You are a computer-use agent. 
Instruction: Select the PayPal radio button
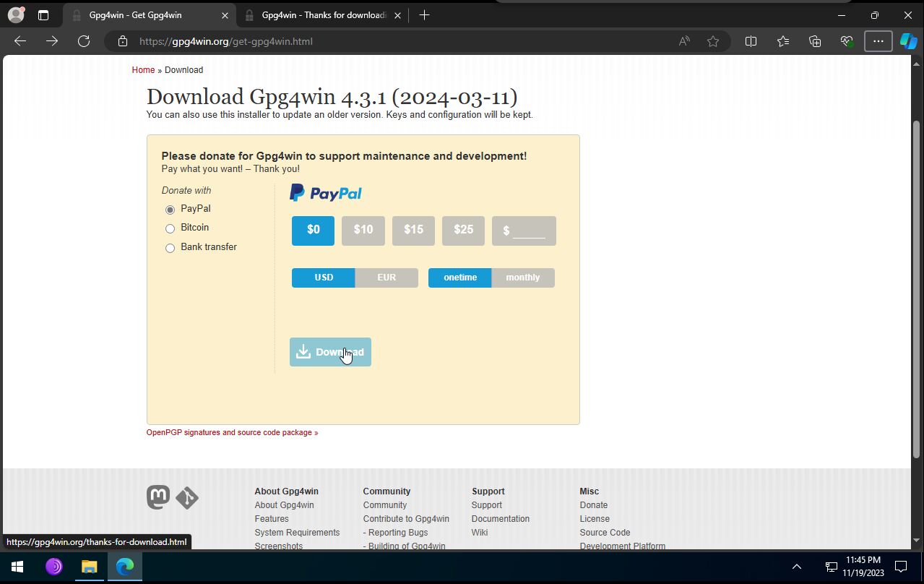click(170, 210)
